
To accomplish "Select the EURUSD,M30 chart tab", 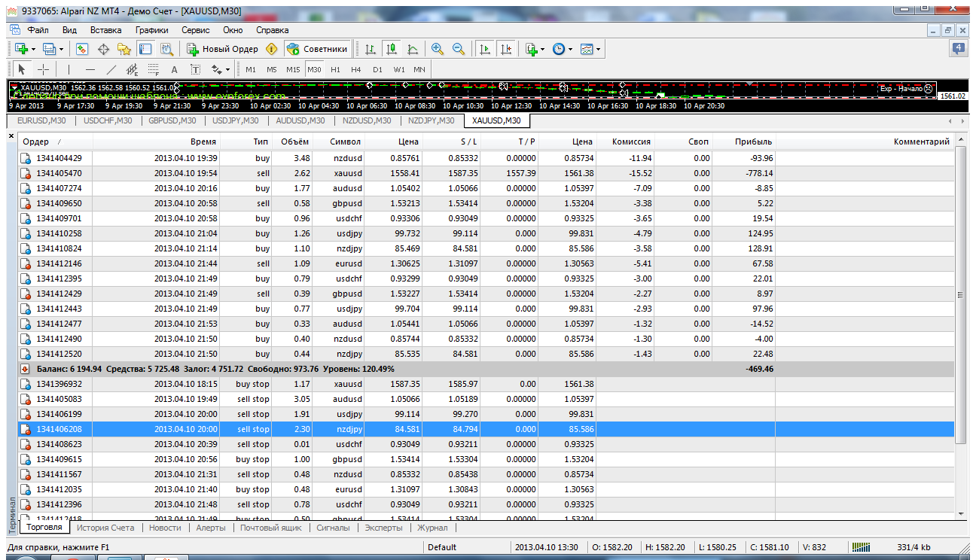I will [43, 120].
